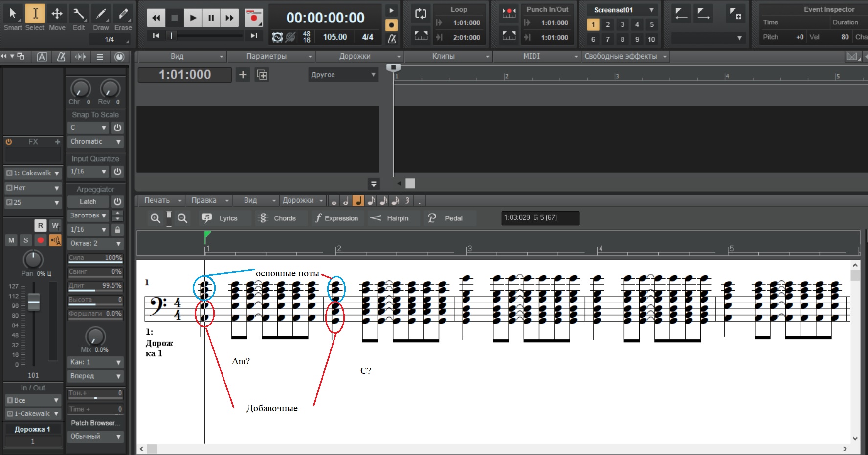This screenshot has width=868, height=455.
Task: Select the whole note duration
Action: (x=334, y=201)
